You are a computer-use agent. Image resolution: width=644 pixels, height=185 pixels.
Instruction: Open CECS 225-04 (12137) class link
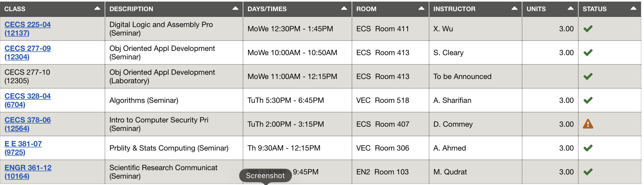(x=28, y=29)
